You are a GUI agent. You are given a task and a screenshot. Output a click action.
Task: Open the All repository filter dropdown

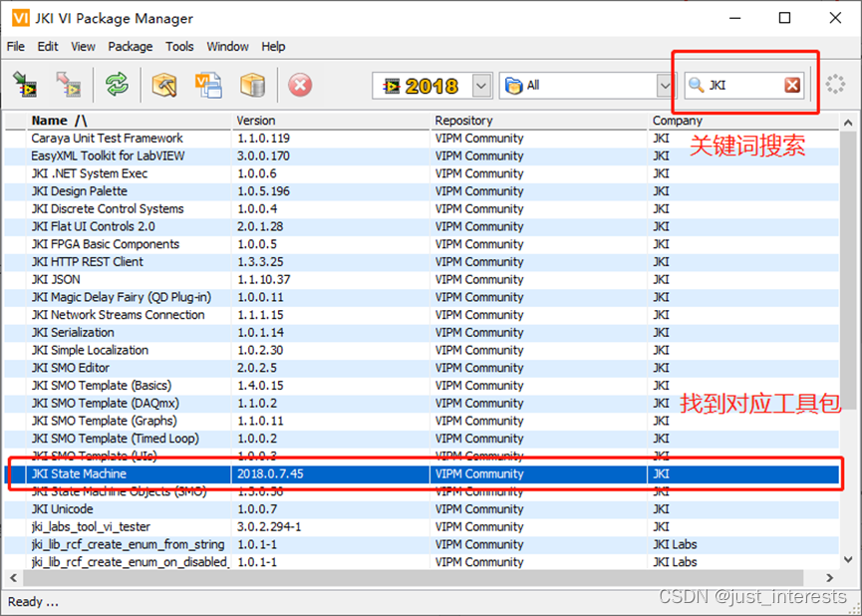[x=666, y=86]
